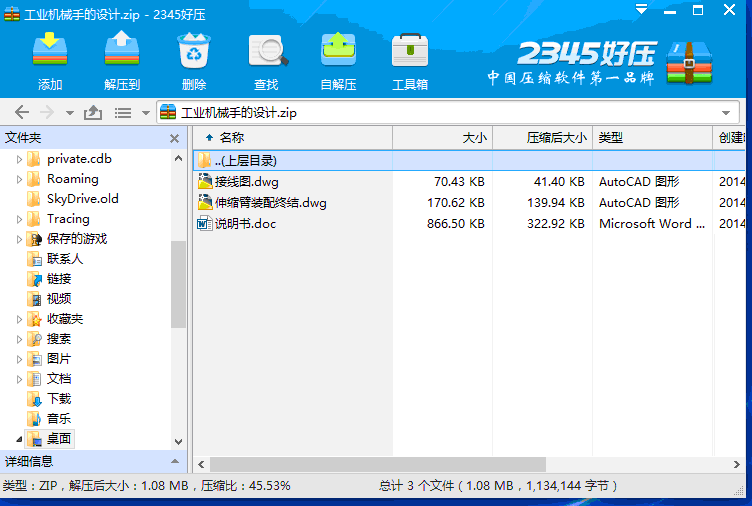Click the AutoCAD icon of 接线图.dwg
The height and width of the screenshot is (506, 752).
coord(205,181)
